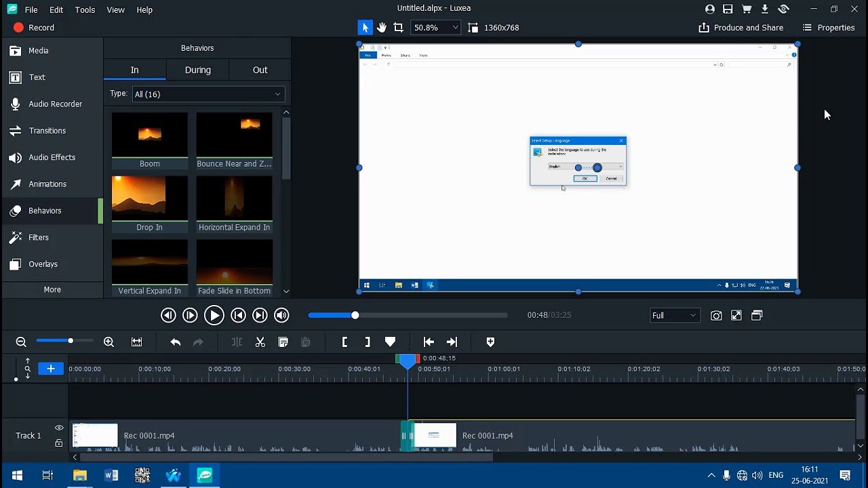Take a snapshot with the camera icon
The height and width of the screenshot is (488, 868).
pyautogui.click(x=716, y=315)
